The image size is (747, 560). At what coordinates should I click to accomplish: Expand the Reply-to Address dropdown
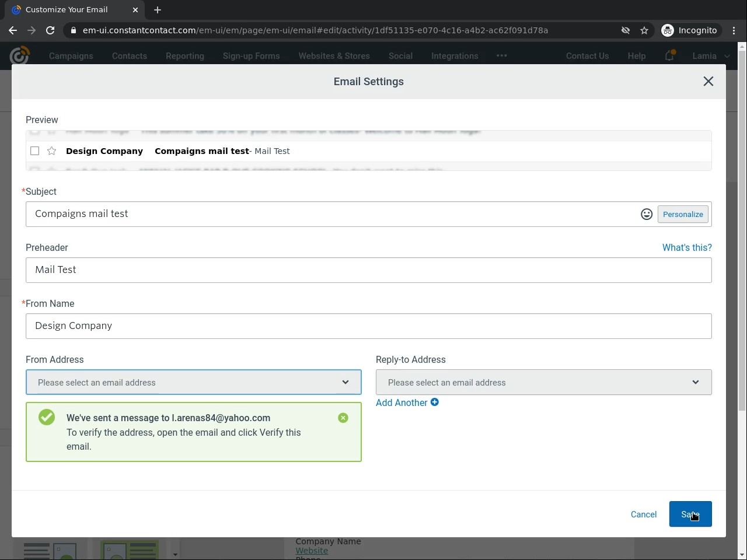coord(543,382)
